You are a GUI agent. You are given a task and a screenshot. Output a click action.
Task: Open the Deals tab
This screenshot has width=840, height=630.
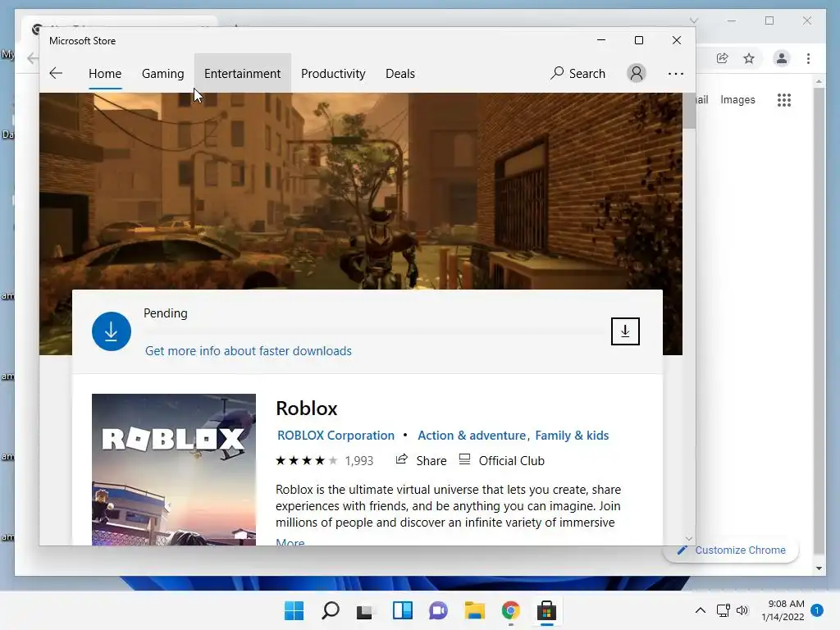pyautogui.click(x=400, y=73)
